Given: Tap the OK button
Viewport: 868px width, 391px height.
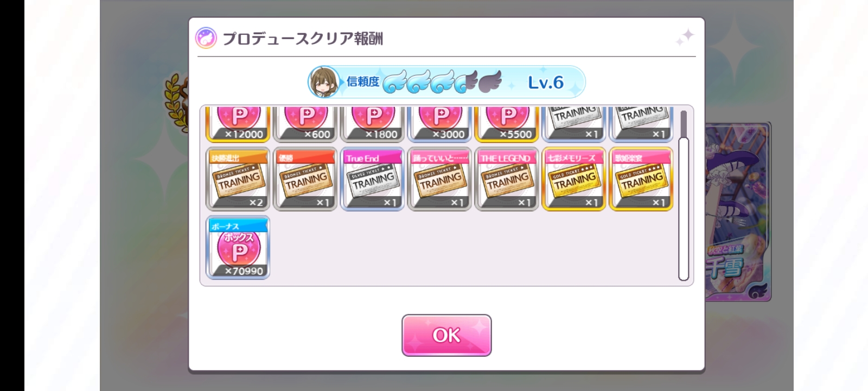Looking at the screenshot, I should click(x=446, y=335).
